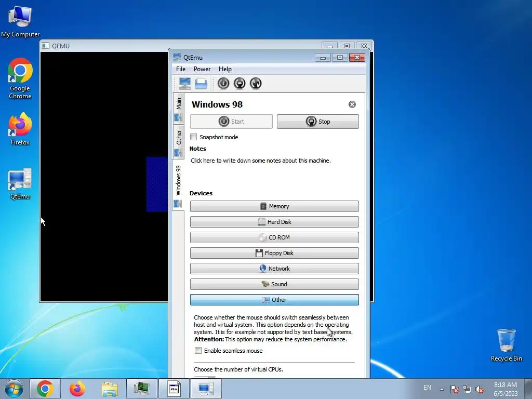Close the Windows 98 machine tab

coord(352,104)
